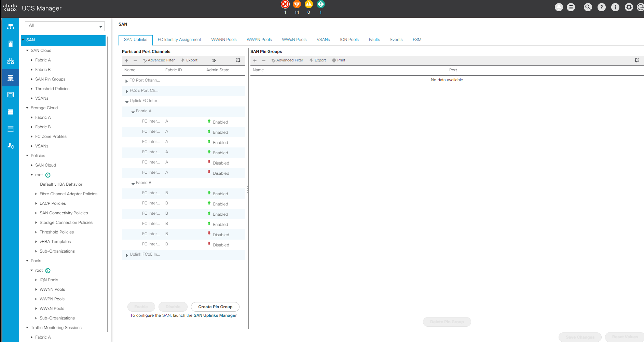Switch to the FC Identity Assignment tab
644x342 pixels.
coord(179,40)
